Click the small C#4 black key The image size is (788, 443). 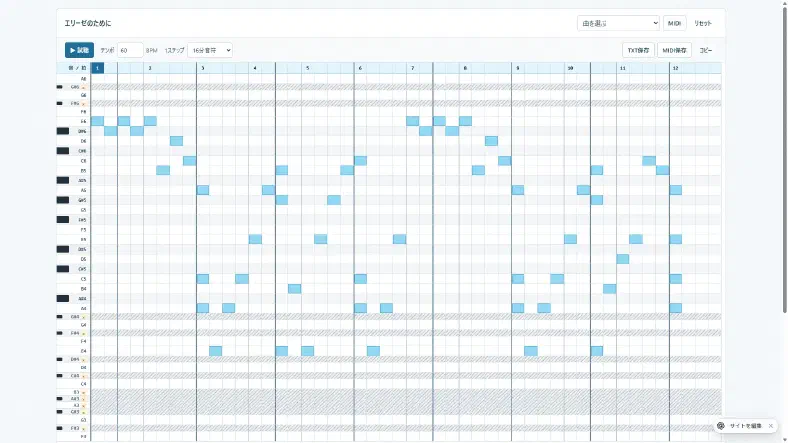tap(60, 376)
